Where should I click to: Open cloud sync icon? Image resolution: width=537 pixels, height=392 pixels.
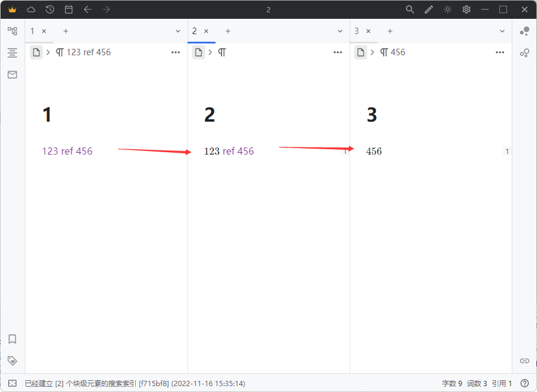(31, 9)
